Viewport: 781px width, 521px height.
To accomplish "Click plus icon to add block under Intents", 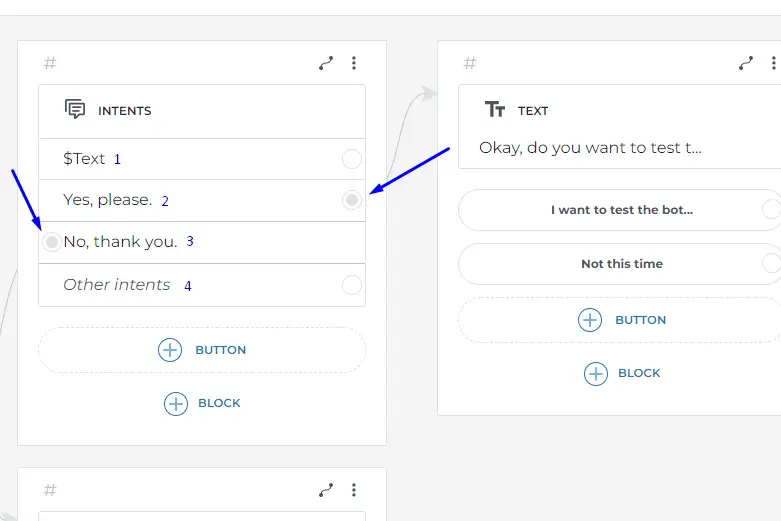I will click(176, 403).
